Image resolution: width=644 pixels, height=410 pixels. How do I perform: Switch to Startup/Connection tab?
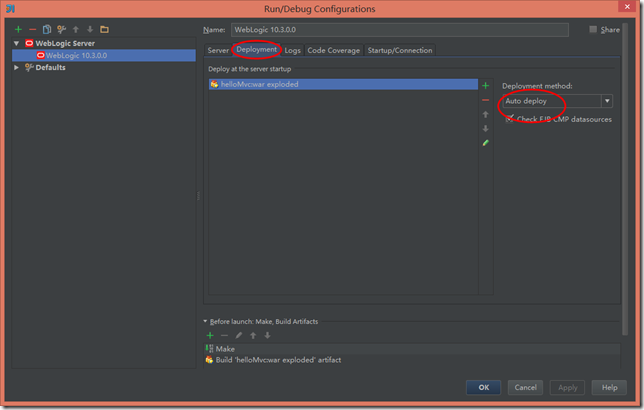click(400, 50)
